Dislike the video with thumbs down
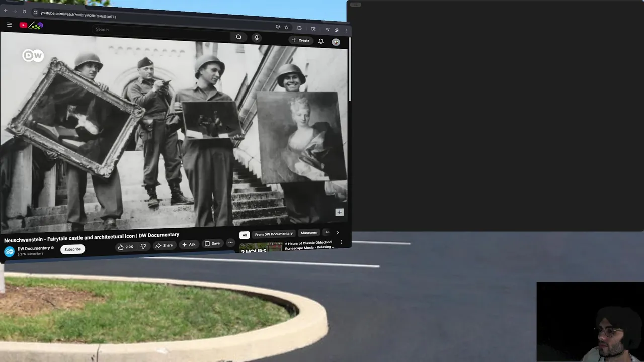The height and width of the screenshot is (362, 644). 143,246
